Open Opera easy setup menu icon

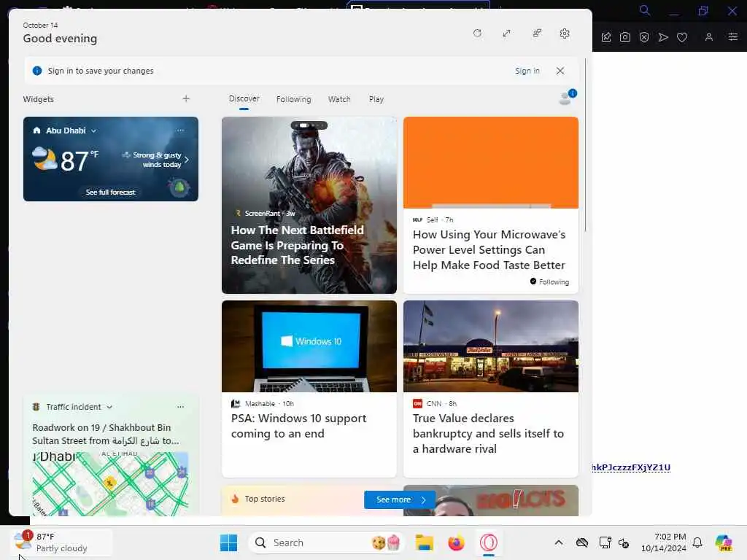click(733, 36)
